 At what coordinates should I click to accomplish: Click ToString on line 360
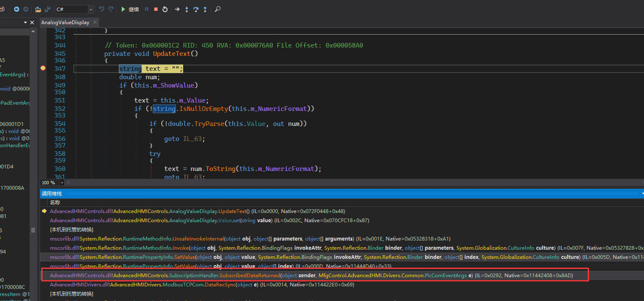coord(221,169)
